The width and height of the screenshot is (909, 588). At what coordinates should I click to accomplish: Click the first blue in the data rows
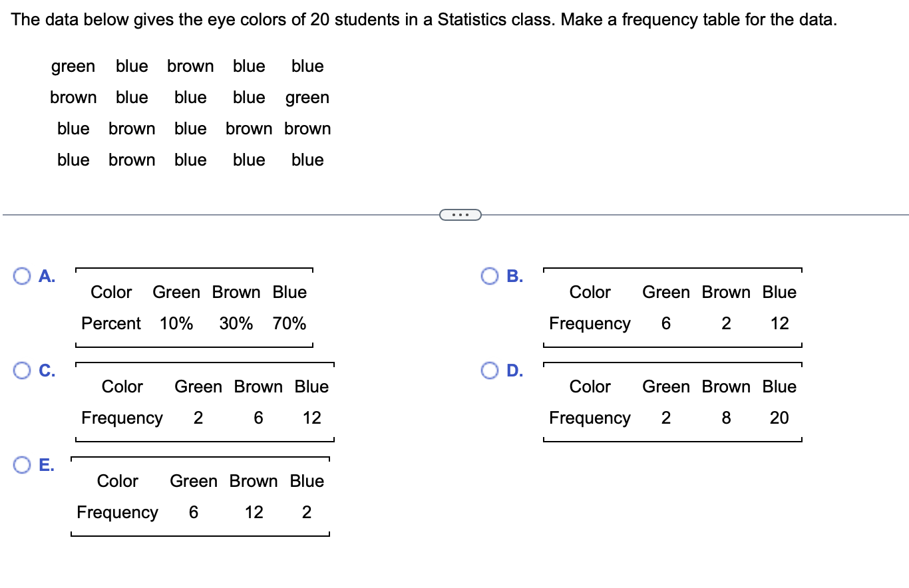(x=131, y=67)
